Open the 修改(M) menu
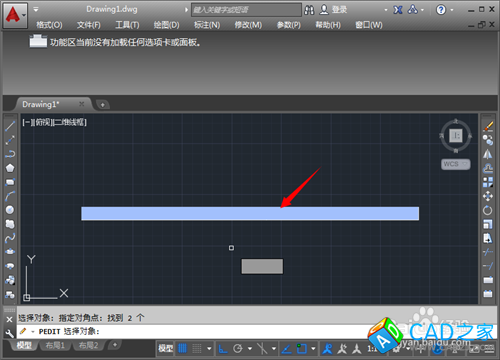 coord(248,25)
